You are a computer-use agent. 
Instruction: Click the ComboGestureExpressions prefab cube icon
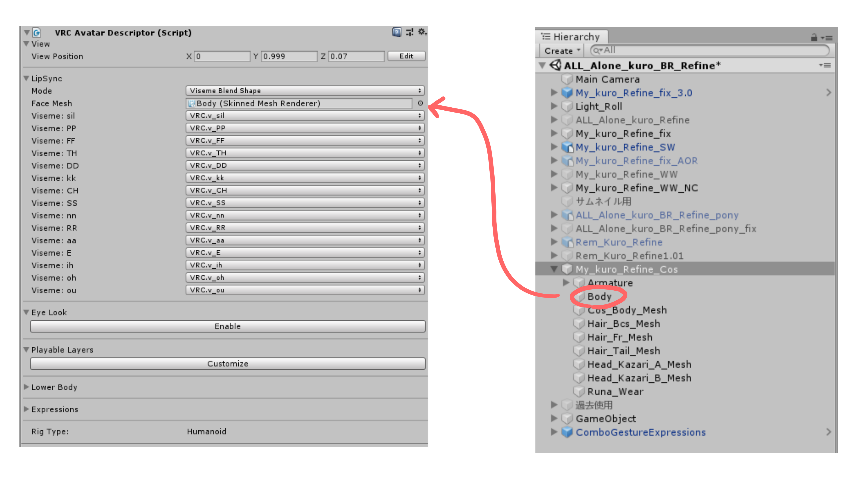[567, 432]
